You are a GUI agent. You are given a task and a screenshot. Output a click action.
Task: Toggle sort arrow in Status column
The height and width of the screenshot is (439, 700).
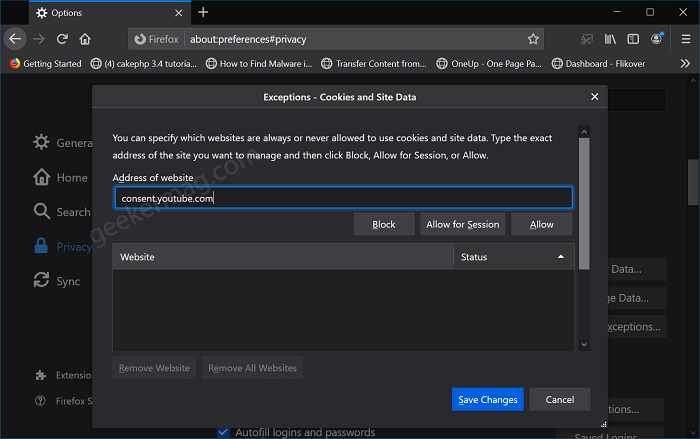[561, 257]
